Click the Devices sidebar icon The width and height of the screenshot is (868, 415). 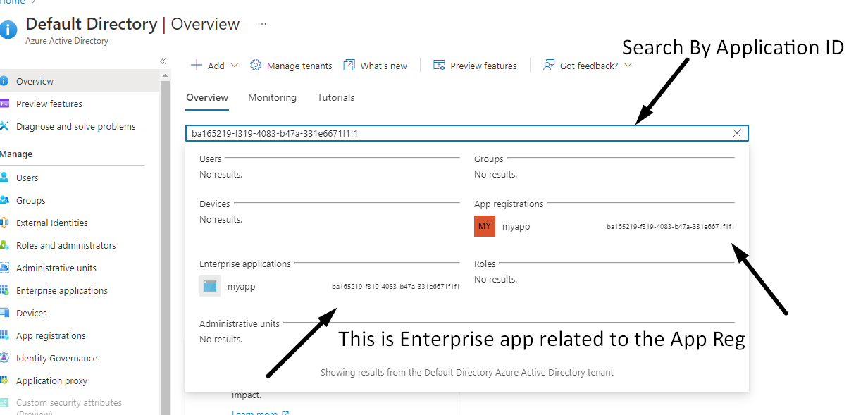point(4,313)
